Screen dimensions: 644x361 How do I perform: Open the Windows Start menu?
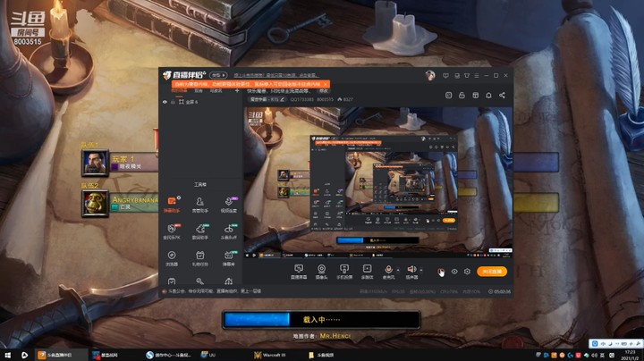[x=7, y=355]
